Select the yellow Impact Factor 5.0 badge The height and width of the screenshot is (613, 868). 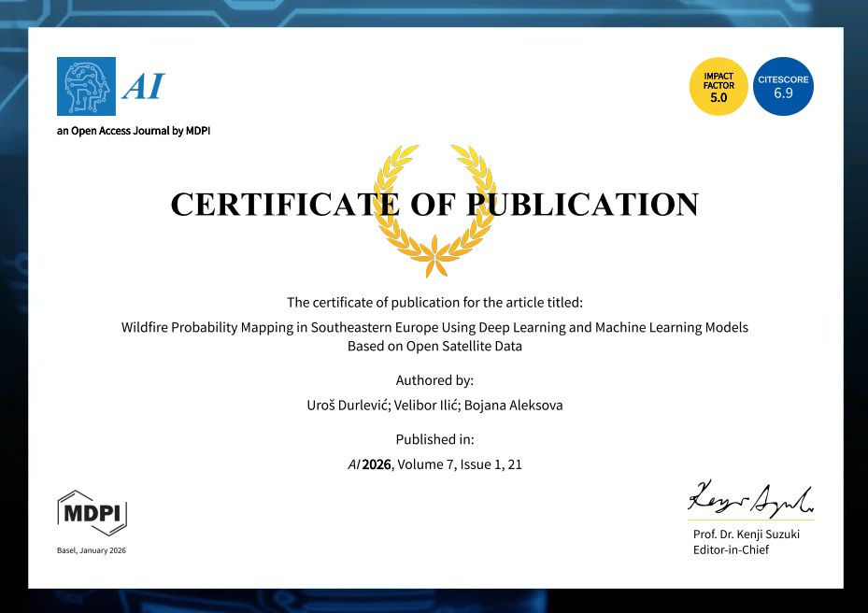719,86
